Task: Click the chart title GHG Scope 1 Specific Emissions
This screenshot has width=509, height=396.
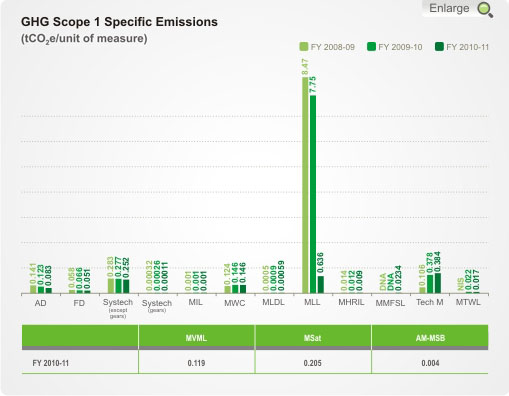Action: tap(119, 22)
